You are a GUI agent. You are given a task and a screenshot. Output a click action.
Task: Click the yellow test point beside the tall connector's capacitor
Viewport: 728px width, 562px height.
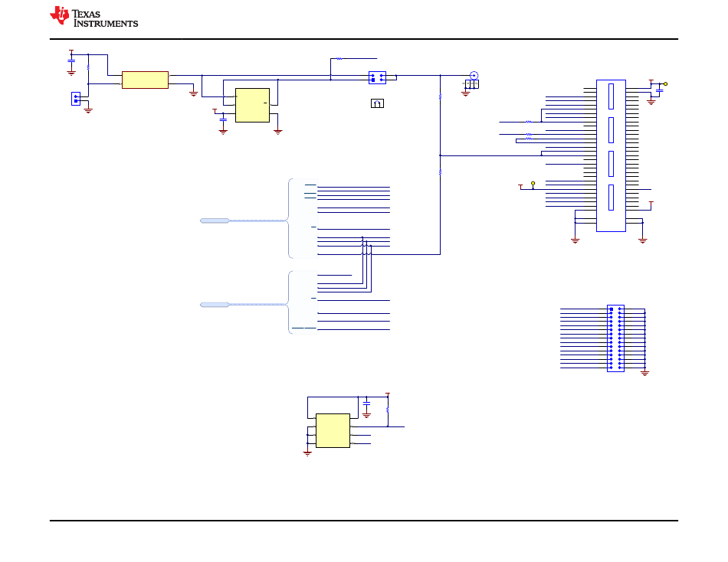tap(665, 84)
